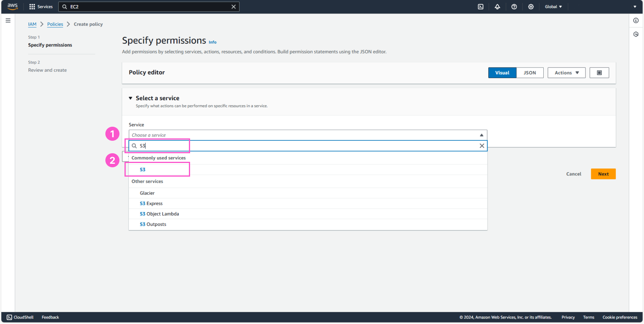This screenshot has height=324, width=644.
Task: Open CloudShell in the footer
Action: coord(20,317)
